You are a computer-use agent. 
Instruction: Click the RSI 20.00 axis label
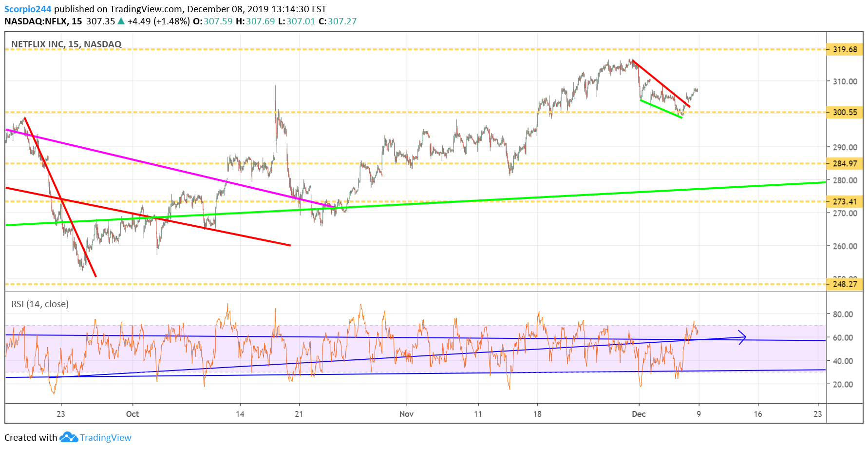tap(843, 384)
